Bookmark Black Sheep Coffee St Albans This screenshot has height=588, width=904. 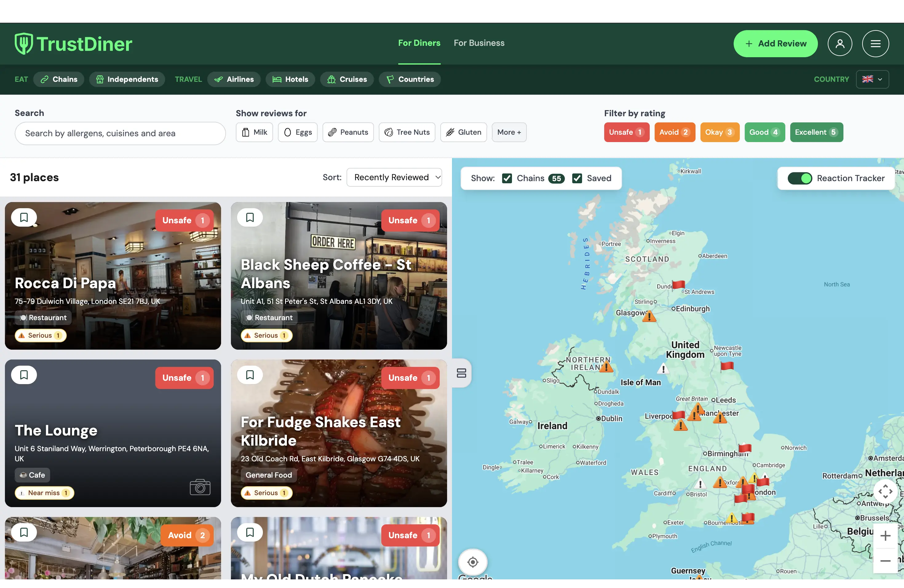point(250,217)
